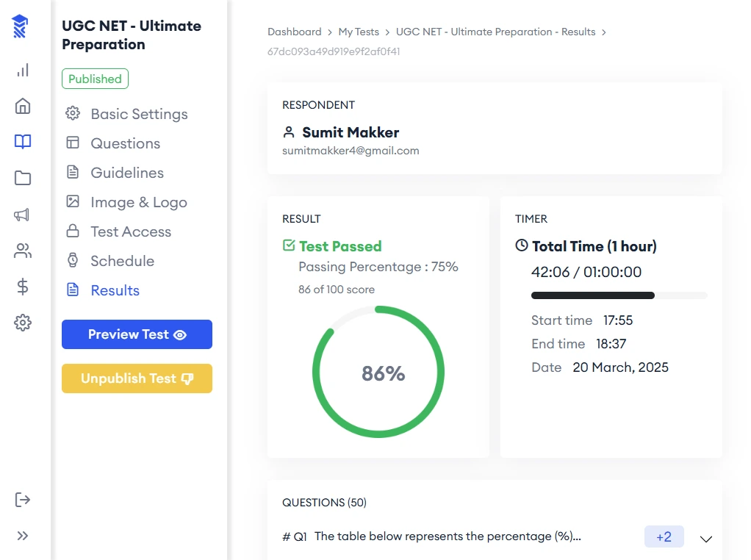
Task: Open Basic Settings menu item
Action: point(139,114)
